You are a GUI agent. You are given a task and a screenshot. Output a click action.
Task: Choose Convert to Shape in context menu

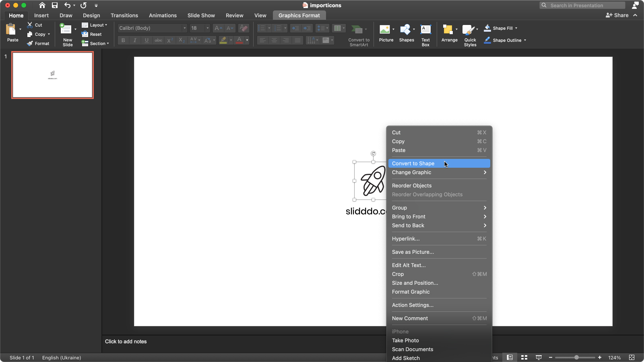[x=439, y=163]
